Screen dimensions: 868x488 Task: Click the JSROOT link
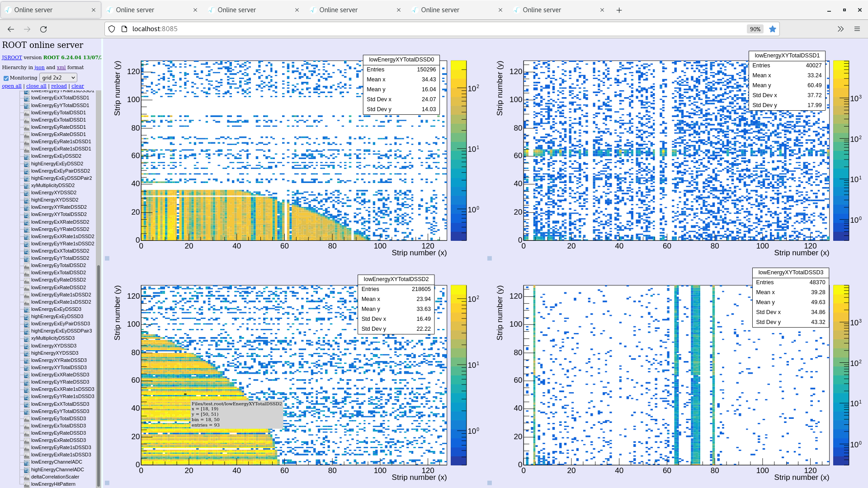tap(12, 57)
